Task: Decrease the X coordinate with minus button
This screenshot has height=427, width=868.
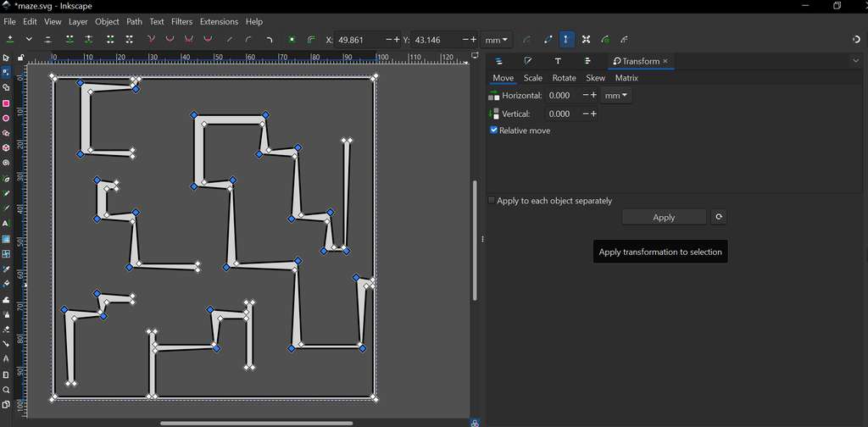Action: tap(388, 40)
